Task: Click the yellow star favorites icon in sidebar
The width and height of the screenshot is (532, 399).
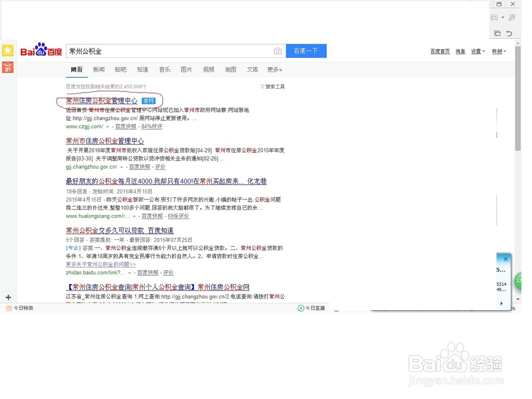Action: [8, 51]
